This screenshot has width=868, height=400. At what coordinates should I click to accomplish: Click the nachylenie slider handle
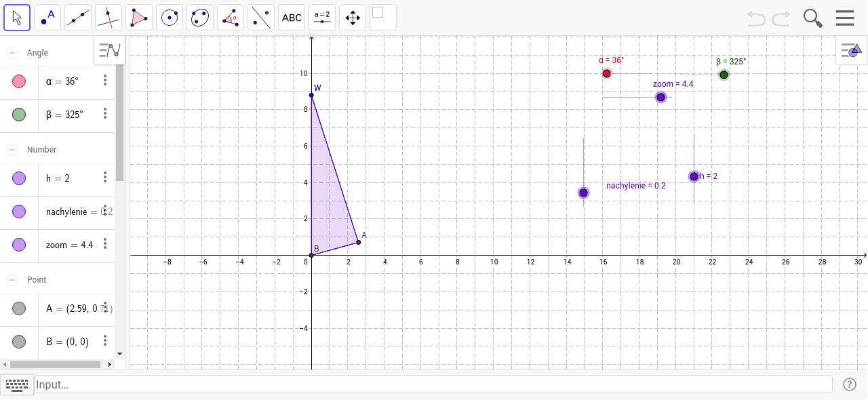[584, 193]
